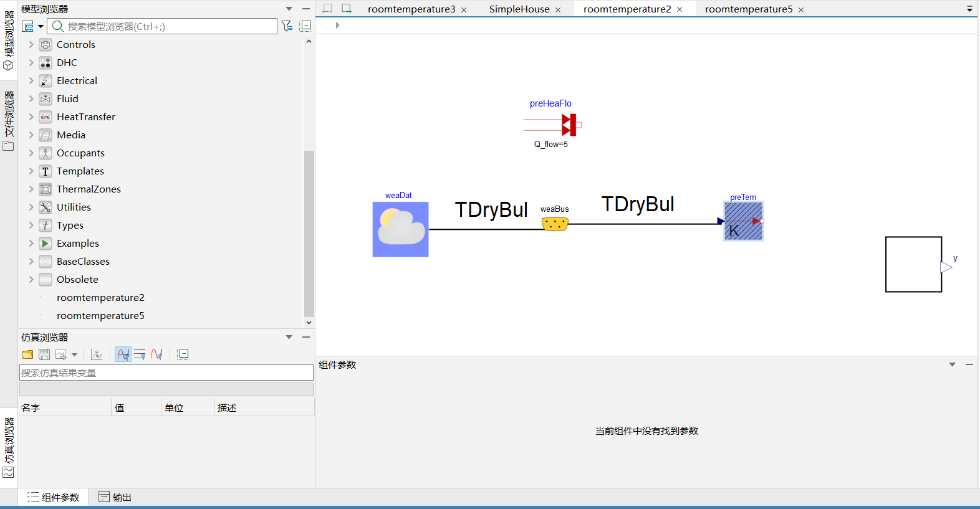
Task: Expand the DHC package
Action: [x=31, y=63]
